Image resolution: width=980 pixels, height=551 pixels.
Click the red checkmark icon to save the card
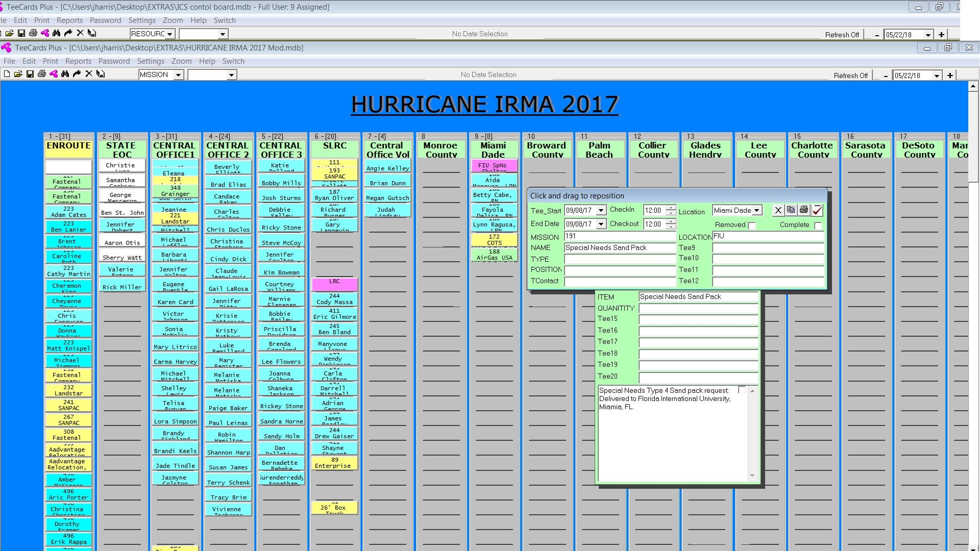click(817, 210)
